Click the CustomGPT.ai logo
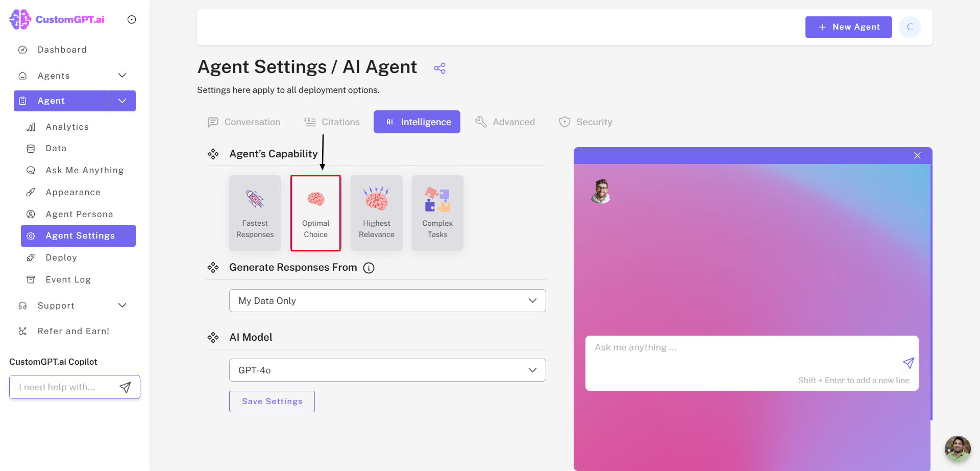Viewport: 980px width, 471px height. pyautogui.click(x=57, y=19)
